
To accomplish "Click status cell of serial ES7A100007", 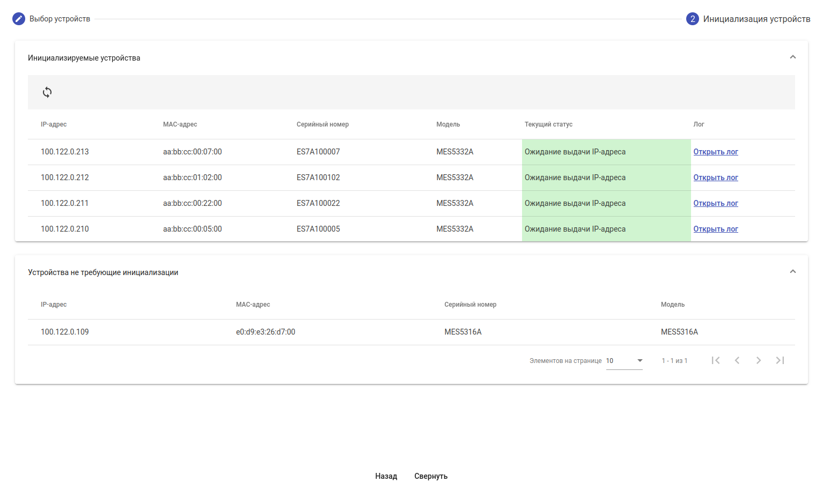I will tap(606, 152).
